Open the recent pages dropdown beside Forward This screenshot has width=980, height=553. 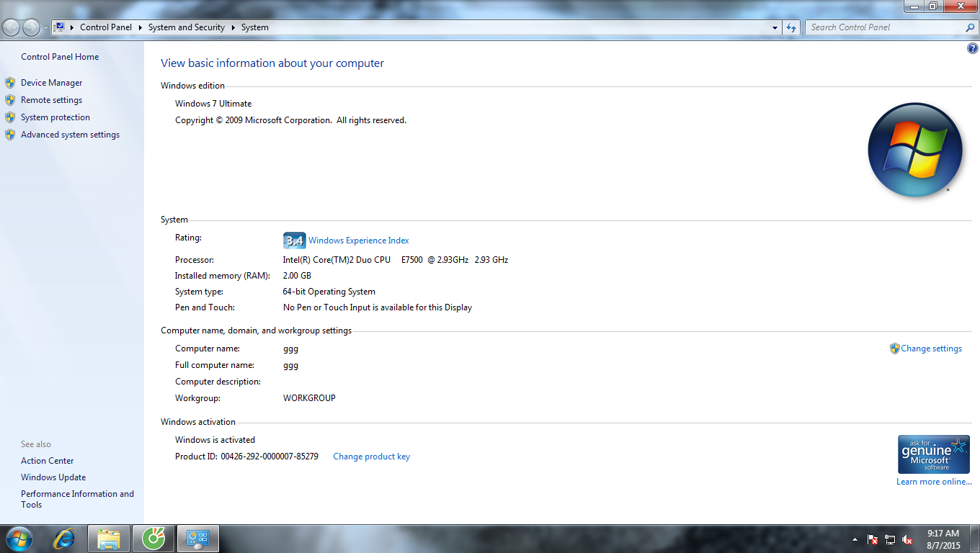tap(45, 28)
